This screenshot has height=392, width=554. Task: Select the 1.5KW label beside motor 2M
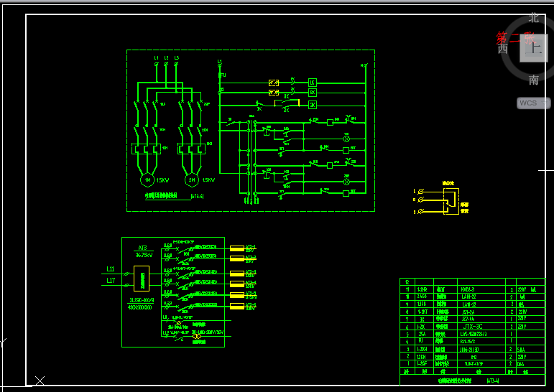[x=208, y=180]
